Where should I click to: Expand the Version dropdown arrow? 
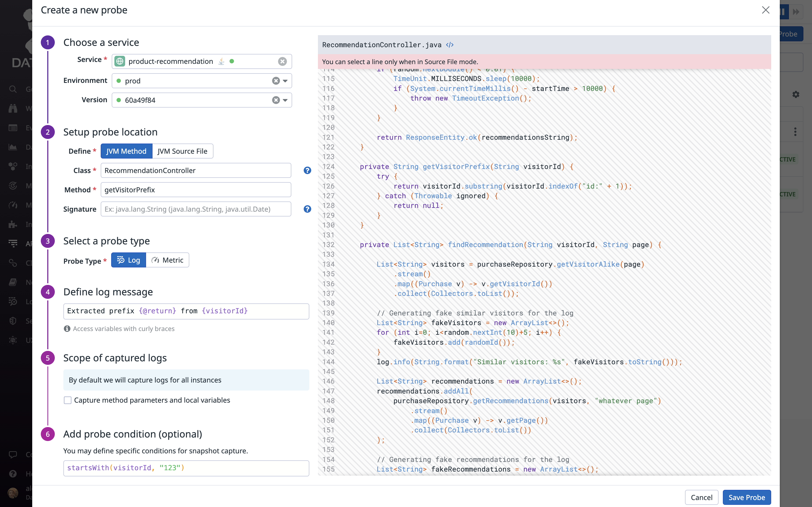point(285,100)
